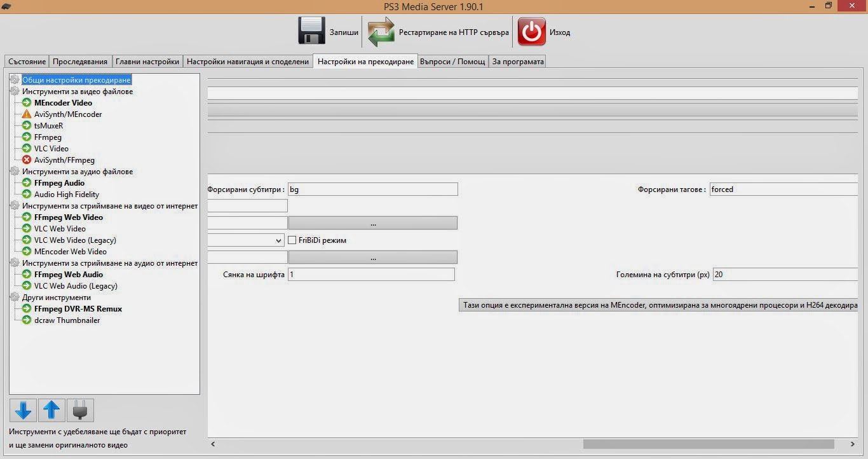Click green status icon beside tsMuxeR
The height and width of the screenshot is (459, 868).
pos(27,126)
